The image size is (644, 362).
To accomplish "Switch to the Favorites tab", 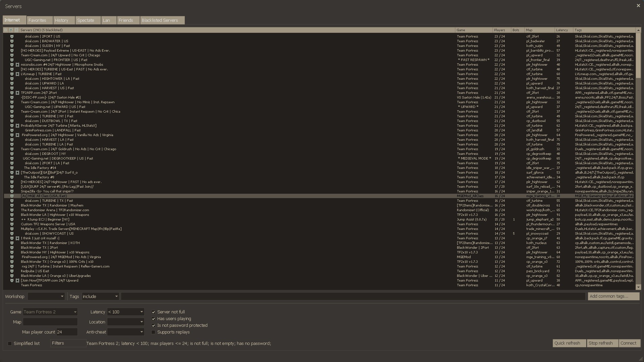I will [40, 20].
